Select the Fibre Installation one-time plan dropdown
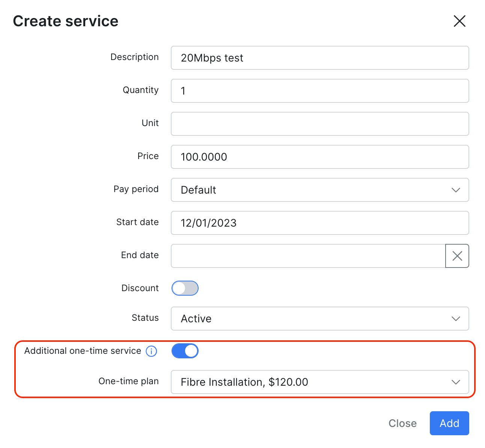The image size is (485, 448). [x=320, y=382]
